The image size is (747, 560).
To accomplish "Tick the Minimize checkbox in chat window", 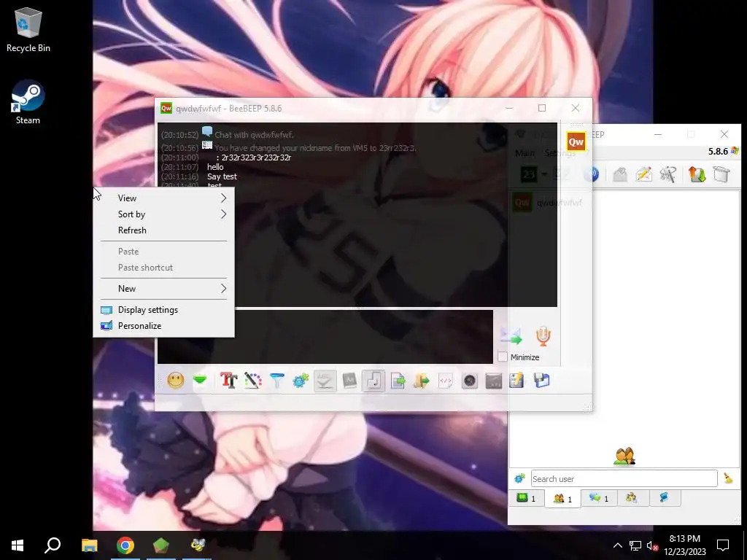I will click(x=502, y=357).
